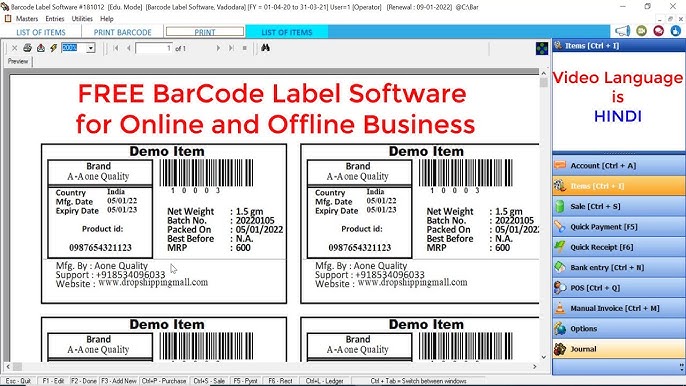Open Quick Payment (F5) sidebar item

619,227
